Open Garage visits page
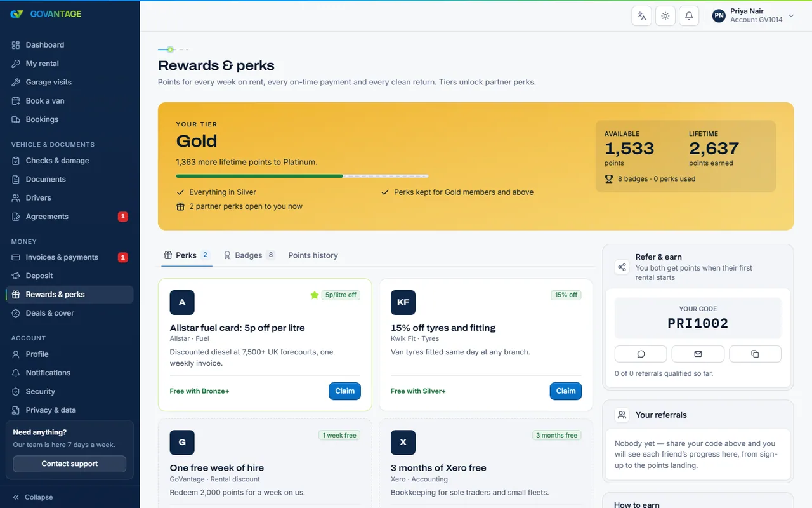Image resolution: width=812 pixels, height=508 pixels. coord(70,82)
